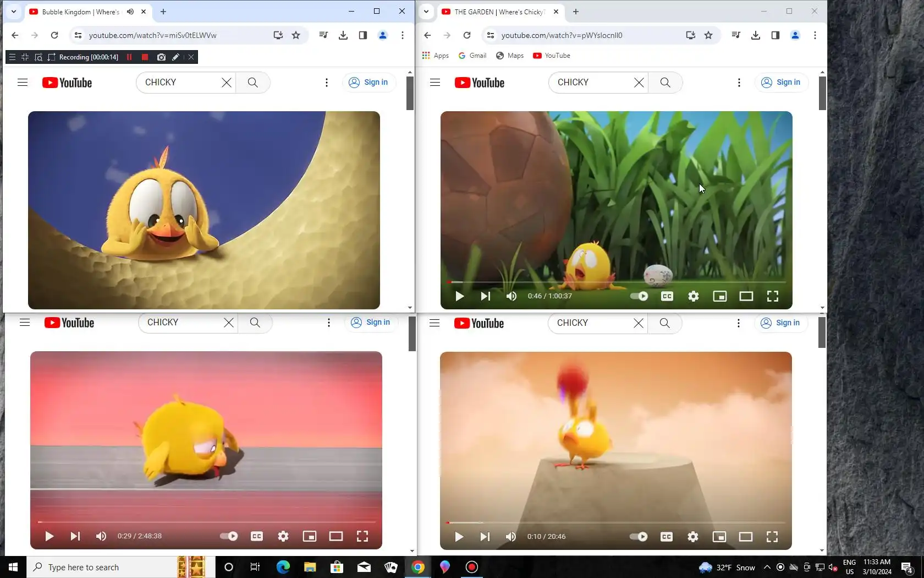Open downloads in the Bubble Kingdom window
Image resolution: width=924 pixels, height=578 pixels.
pyautogui.click(x=343, y=35)
